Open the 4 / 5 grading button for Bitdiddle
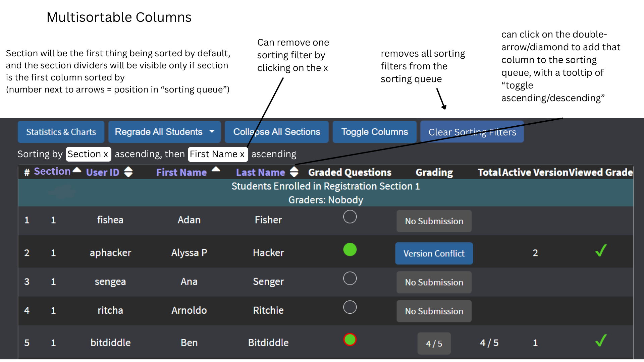644x362 pixels. pos(434,343)
